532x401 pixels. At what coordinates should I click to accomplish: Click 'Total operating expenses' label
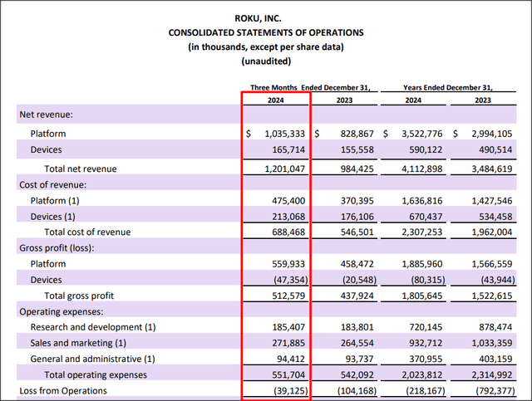tap(96, 375)
